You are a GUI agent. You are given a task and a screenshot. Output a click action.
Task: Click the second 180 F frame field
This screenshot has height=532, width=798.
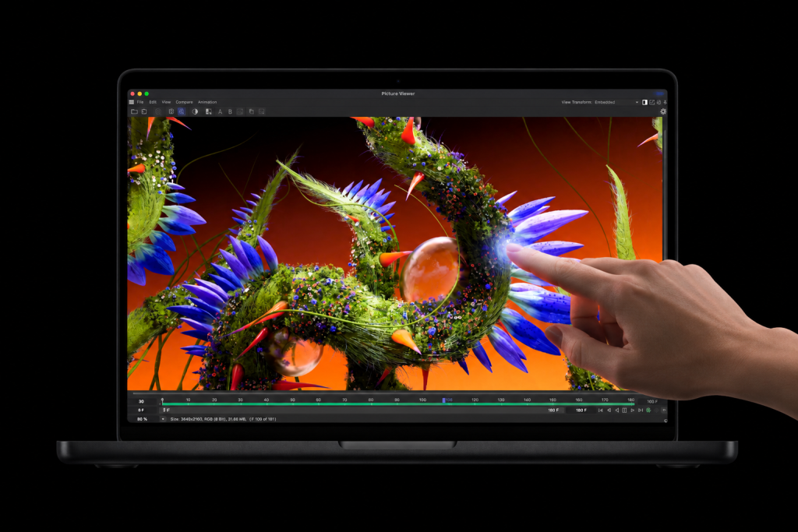(581, 410)
